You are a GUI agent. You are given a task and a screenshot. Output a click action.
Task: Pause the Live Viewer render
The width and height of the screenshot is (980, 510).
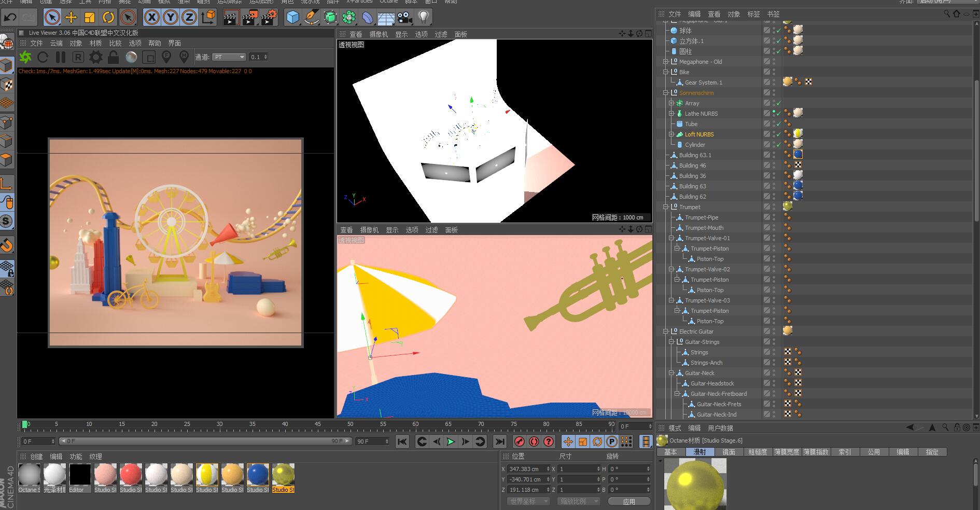click(x=61, y=57)
